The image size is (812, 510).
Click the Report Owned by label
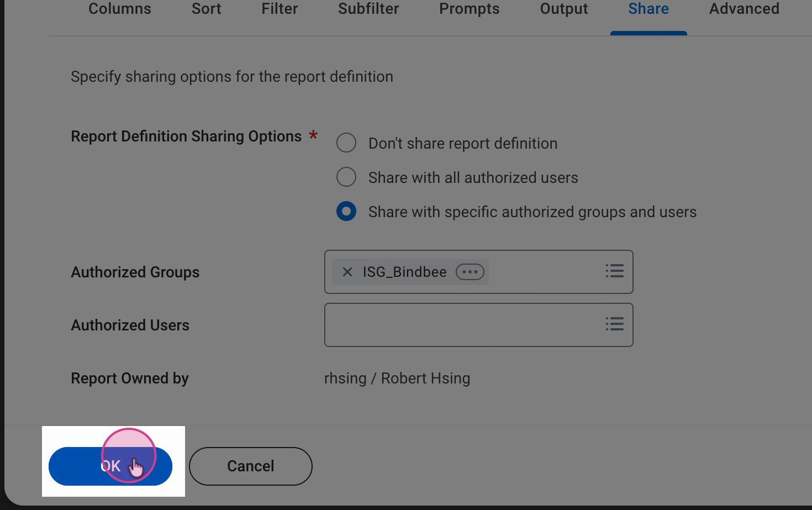coord(130,378)
